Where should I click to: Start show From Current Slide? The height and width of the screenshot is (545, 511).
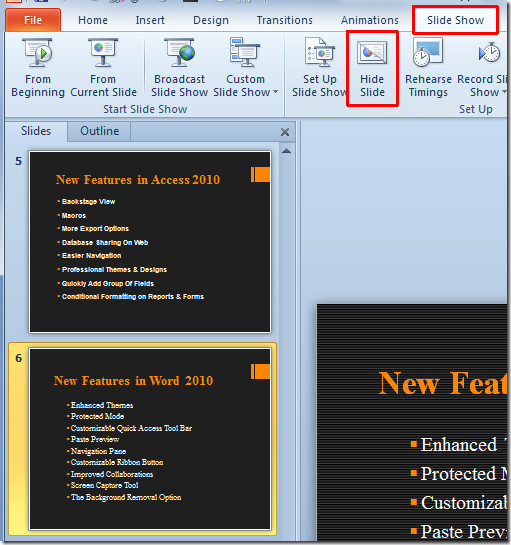tap(103, 68)
